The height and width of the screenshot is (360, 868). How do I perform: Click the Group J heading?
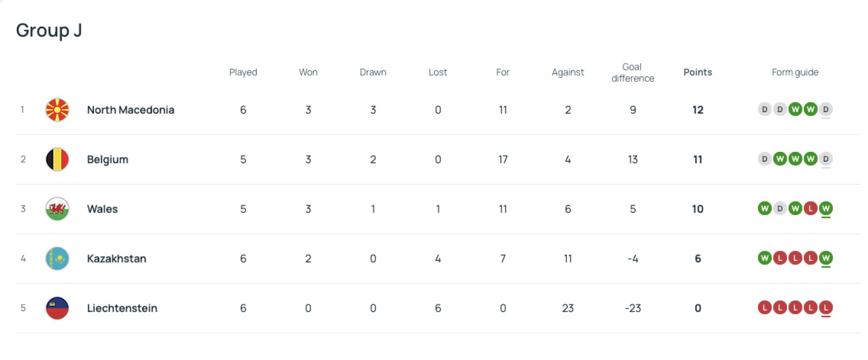[x=49, y=30]
